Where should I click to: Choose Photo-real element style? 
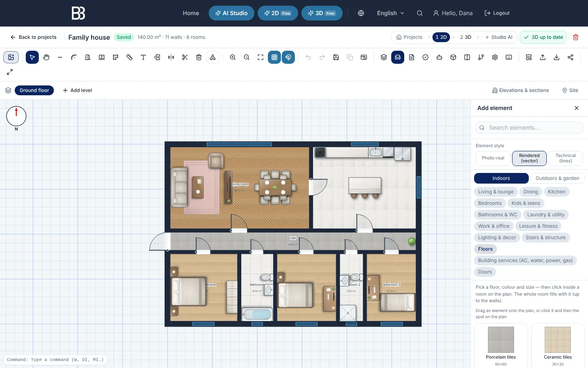tap(493, 158)
